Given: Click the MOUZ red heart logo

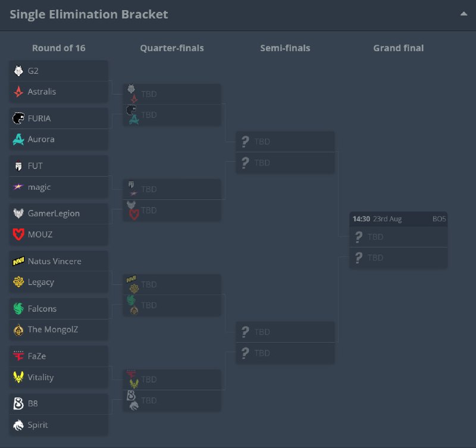Looking at the screenshot, I should tap(18, 234).
